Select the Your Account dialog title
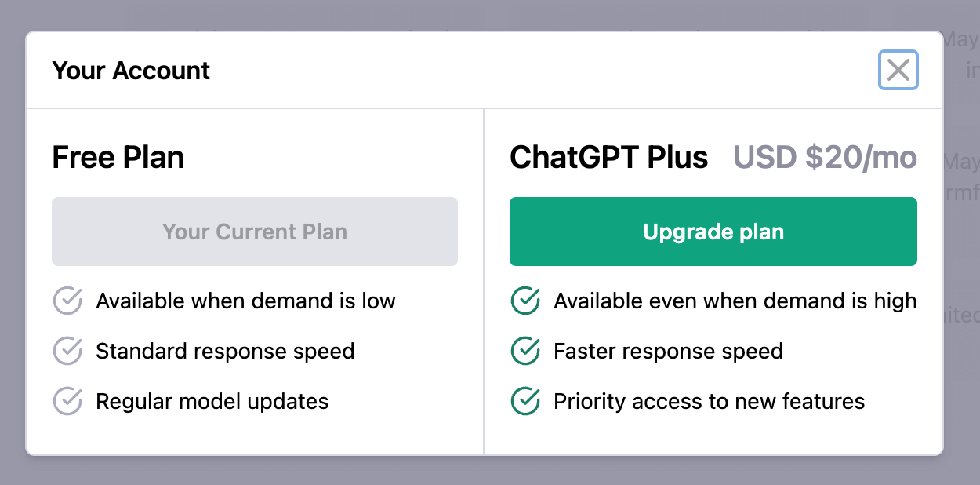980x485 pixels. 131,71
